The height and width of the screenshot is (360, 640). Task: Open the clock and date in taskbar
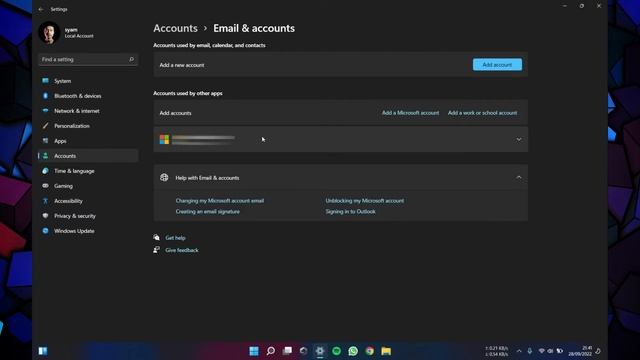pyautogui.click(x=580, y=351)
